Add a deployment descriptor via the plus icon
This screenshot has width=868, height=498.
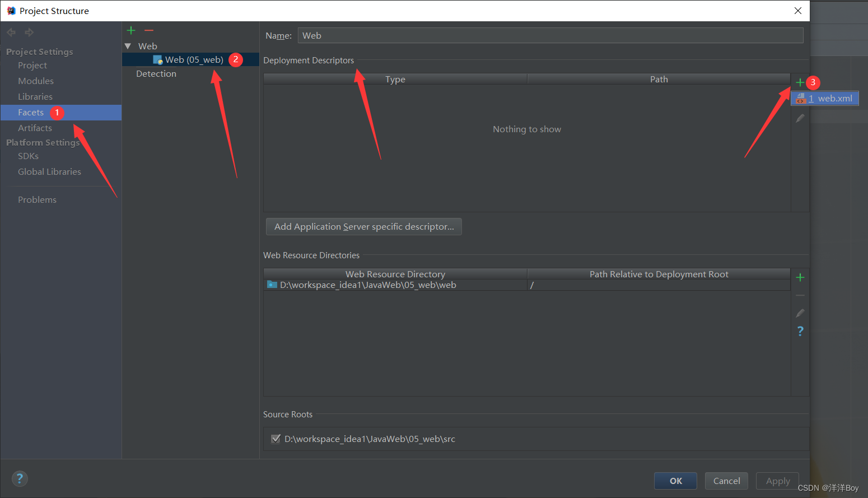point(800,81)
